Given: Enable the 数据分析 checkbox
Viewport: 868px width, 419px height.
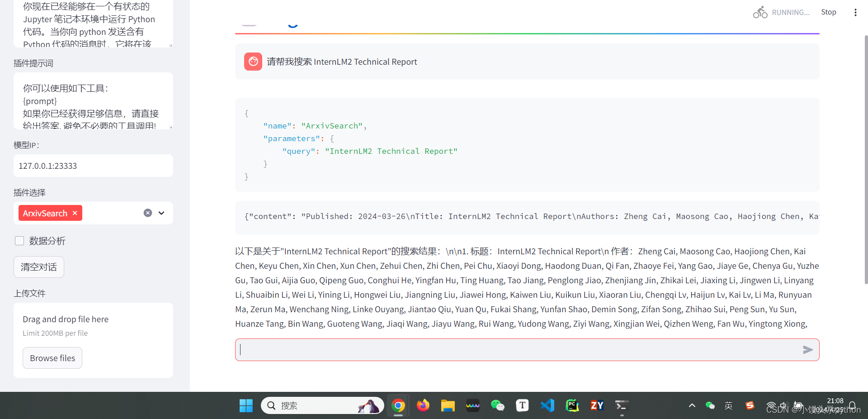Looking at the screenshot, I should 19,241.
